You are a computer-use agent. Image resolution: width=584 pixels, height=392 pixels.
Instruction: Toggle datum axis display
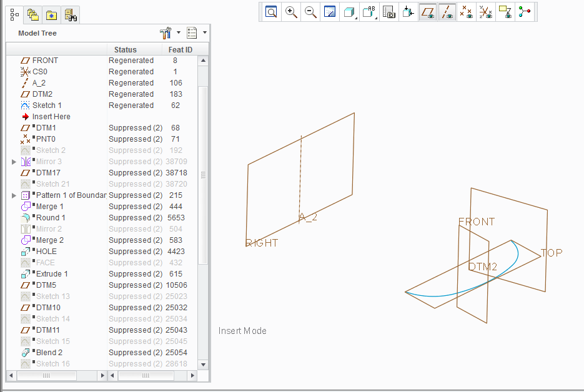click(x=447, y=12)
